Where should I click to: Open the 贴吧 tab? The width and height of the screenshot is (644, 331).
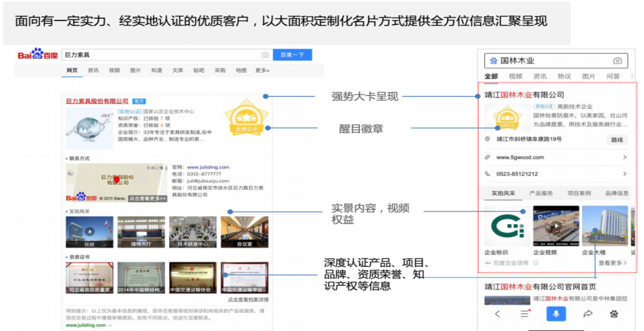(199, 71)
